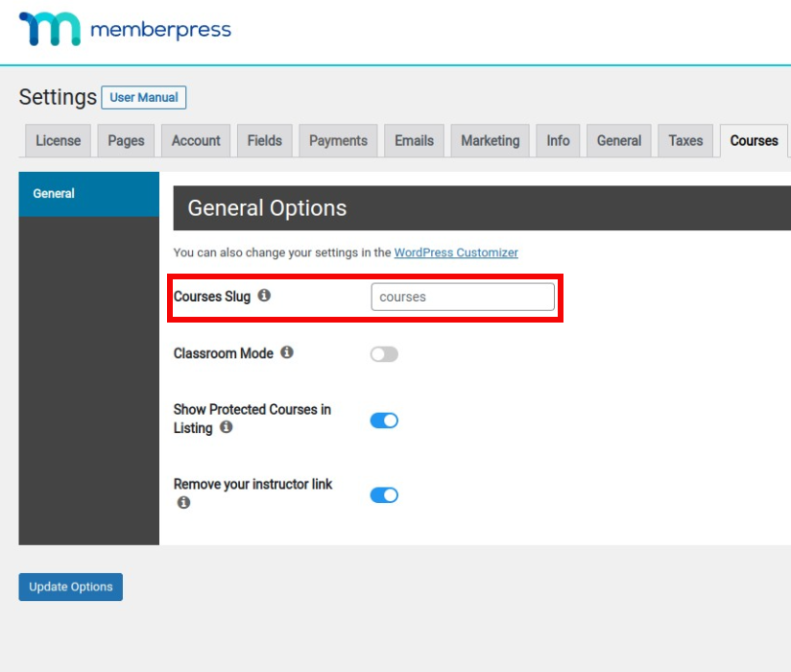Open the info tooltip next to Courses Slug
Image resolution: width=791 pixels, height=672 pixels.
[264, 295]
